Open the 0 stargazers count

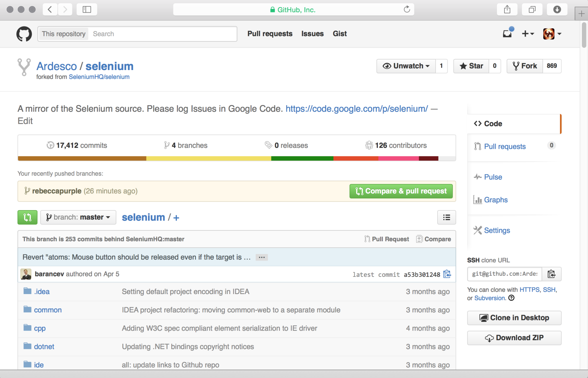click(495, 66)
